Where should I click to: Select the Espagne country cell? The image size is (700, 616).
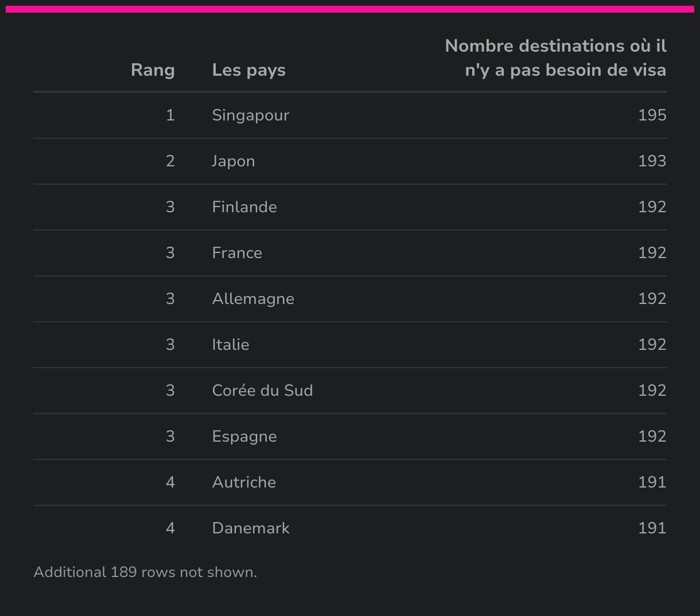[244, 436]
